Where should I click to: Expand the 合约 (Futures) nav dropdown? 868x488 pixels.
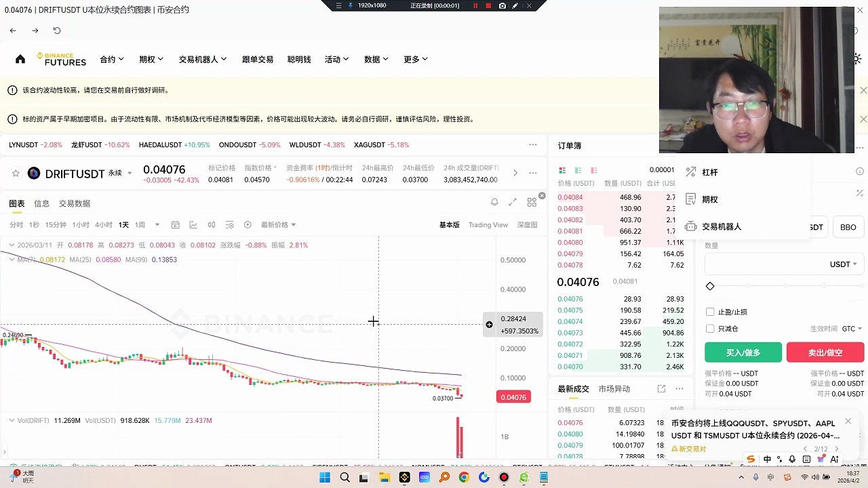(112, 60)
